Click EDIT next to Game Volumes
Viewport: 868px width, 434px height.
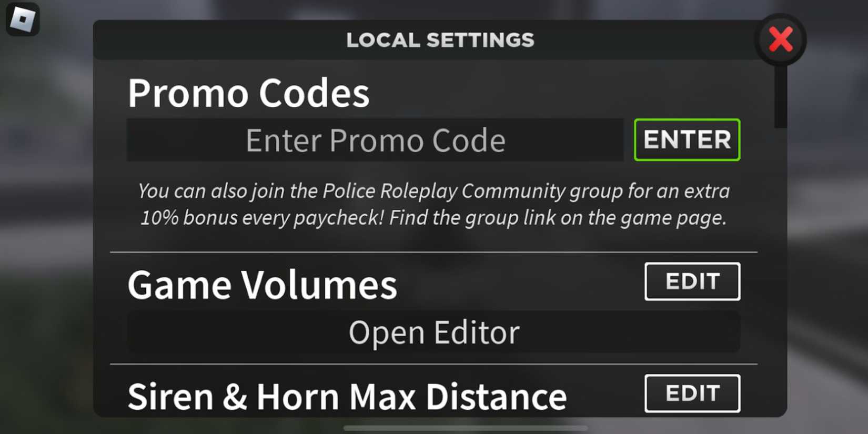tap(692, 281)
